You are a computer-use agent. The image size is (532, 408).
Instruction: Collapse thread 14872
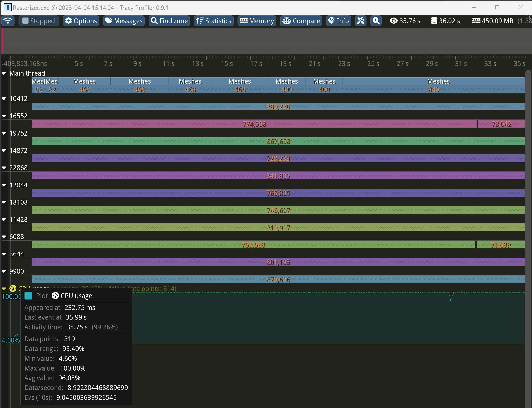(x=4, y=150)
